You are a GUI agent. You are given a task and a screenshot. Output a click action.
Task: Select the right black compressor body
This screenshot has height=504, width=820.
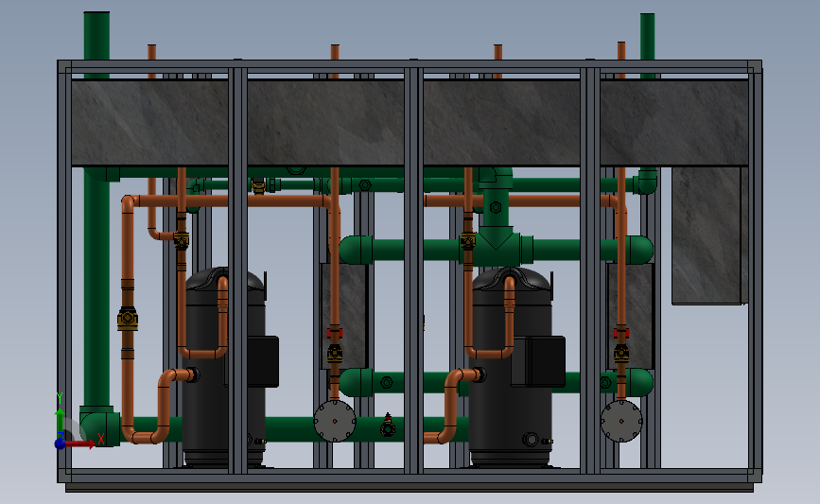(510, 366)
